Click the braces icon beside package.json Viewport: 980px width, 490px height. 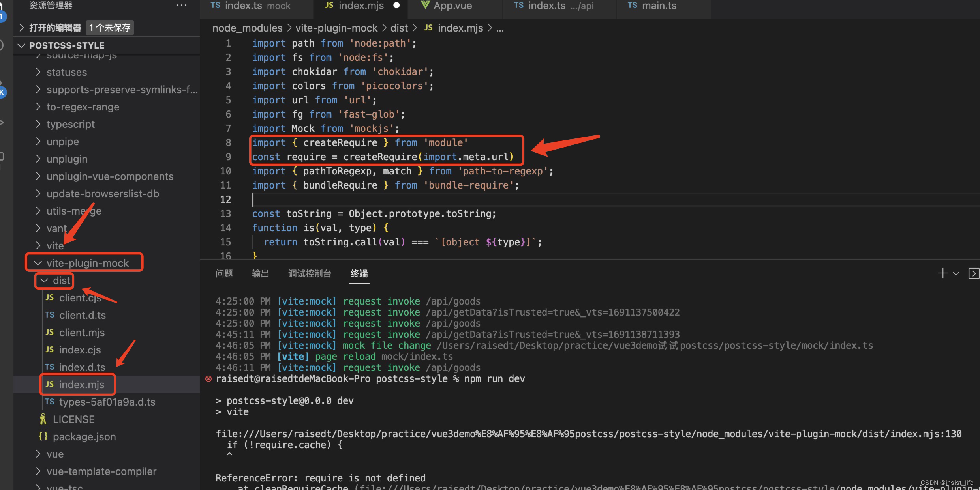click(x=43, y=436)
